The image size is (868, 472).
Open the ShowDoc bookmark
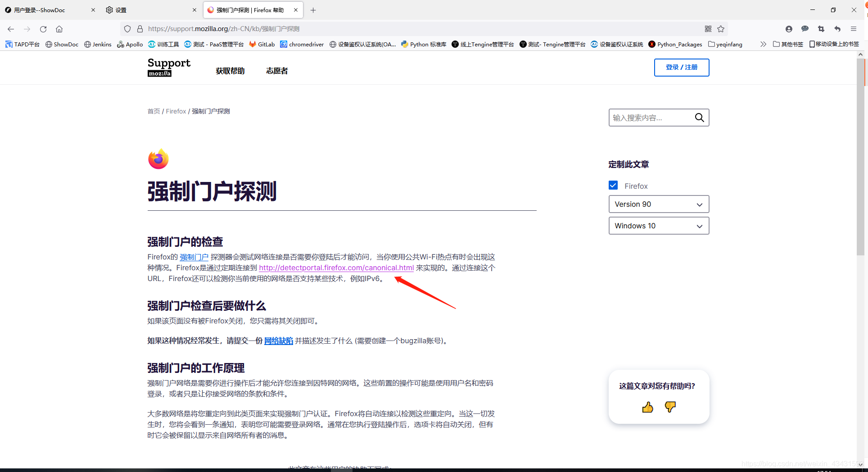[62, 44]
